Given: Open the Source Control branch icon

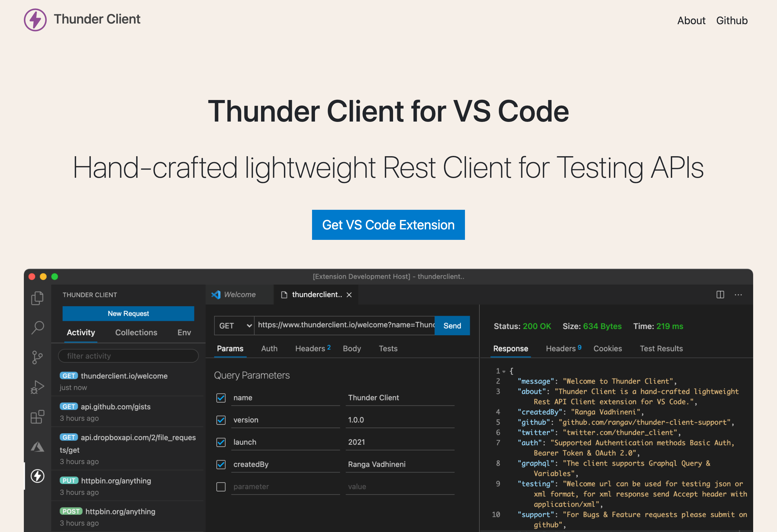Looking at the screenshot, I should click(37, 357).
